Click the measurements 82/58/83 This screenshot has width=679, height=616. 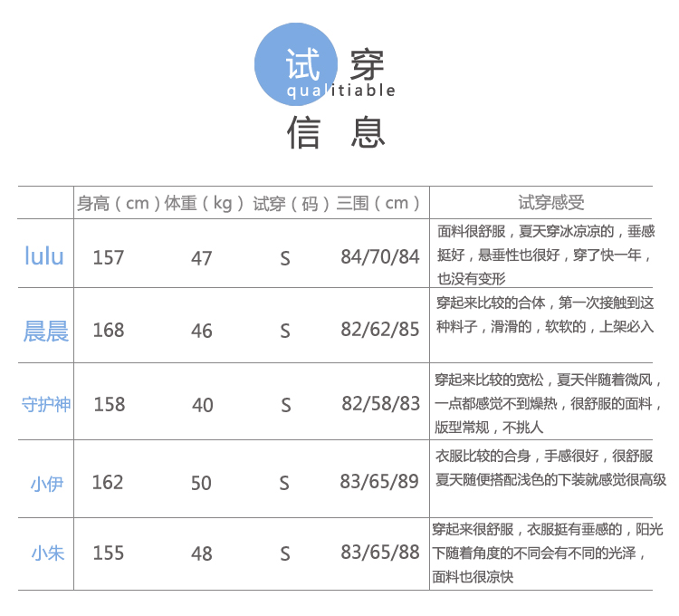tap(380, 404)
